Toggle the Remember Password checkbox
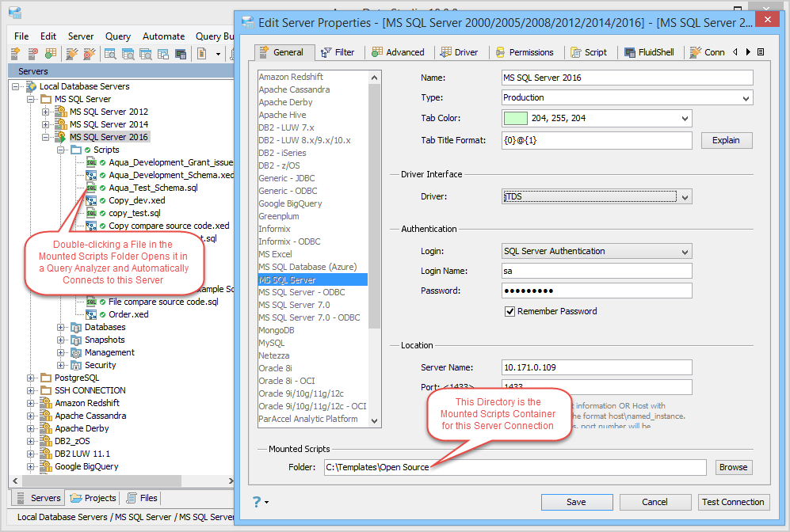The width and height of the screenshot is (790, 532). coord(509,312)
